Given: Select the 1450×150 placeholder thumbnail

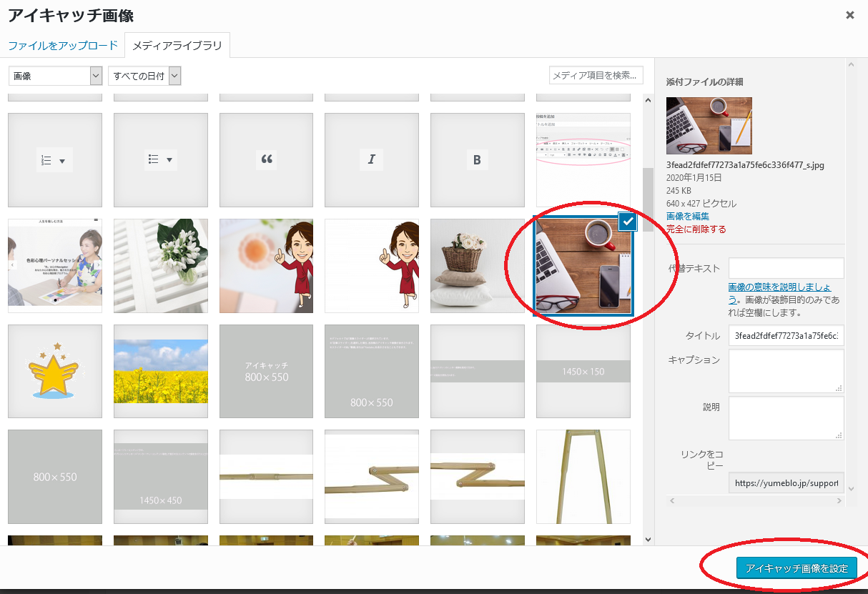Looking at the screenshot, I should pos(583,371).
